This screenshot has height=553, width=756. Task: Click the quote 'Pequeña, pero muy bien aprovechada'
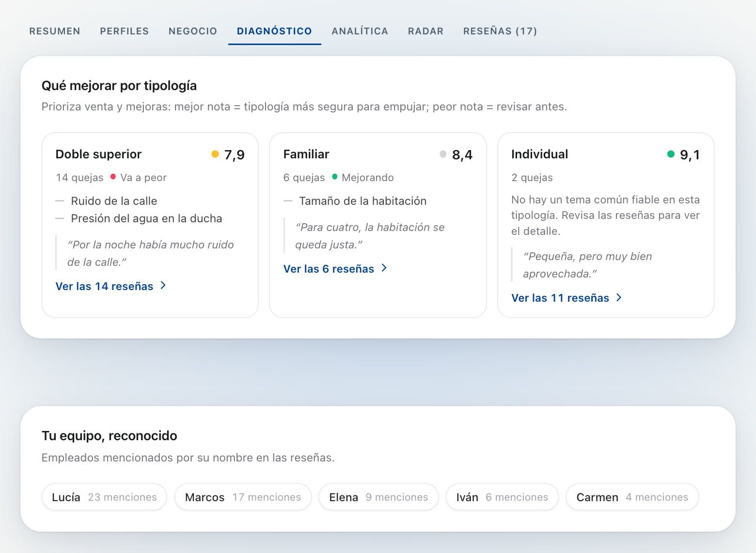tap(587, 265)
